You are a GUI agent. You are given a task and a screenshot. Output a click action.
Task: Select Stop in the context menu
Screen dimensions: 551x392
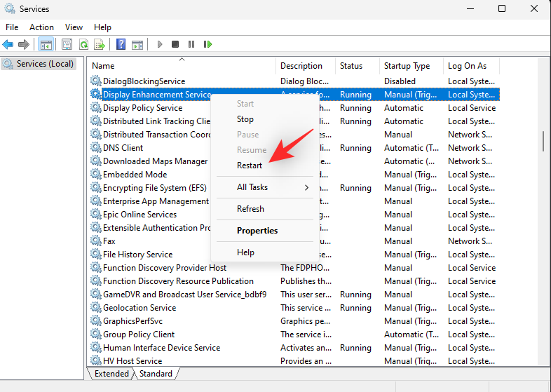pyautogui.click(x=245, y=119)
